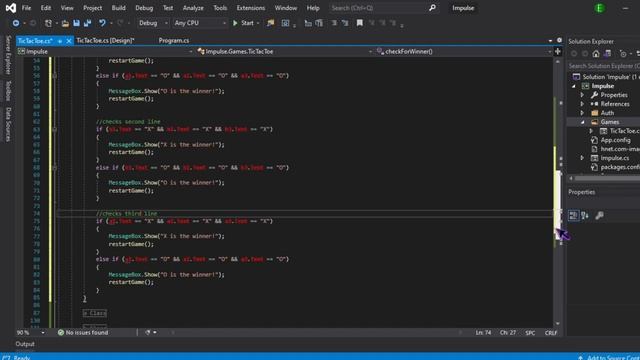Click the split editor window icon

(x=558, y=51)
